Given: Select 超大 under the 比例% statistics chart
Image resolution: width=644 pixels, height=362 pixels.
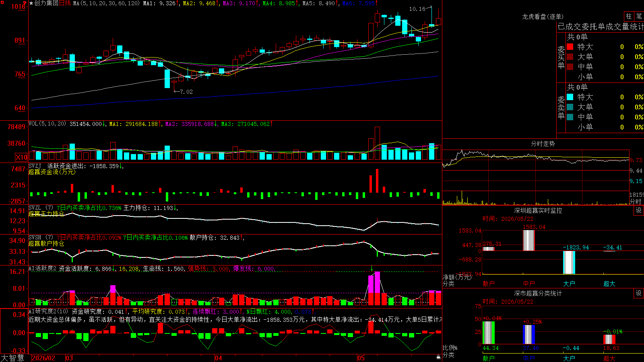Looking at the screenshot, I should click(609, 358).
